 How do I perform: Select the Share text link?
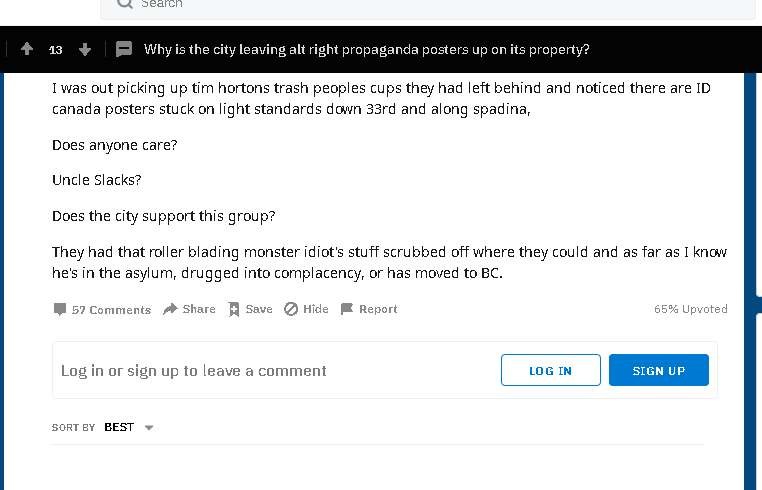click(x=199, y=309)
